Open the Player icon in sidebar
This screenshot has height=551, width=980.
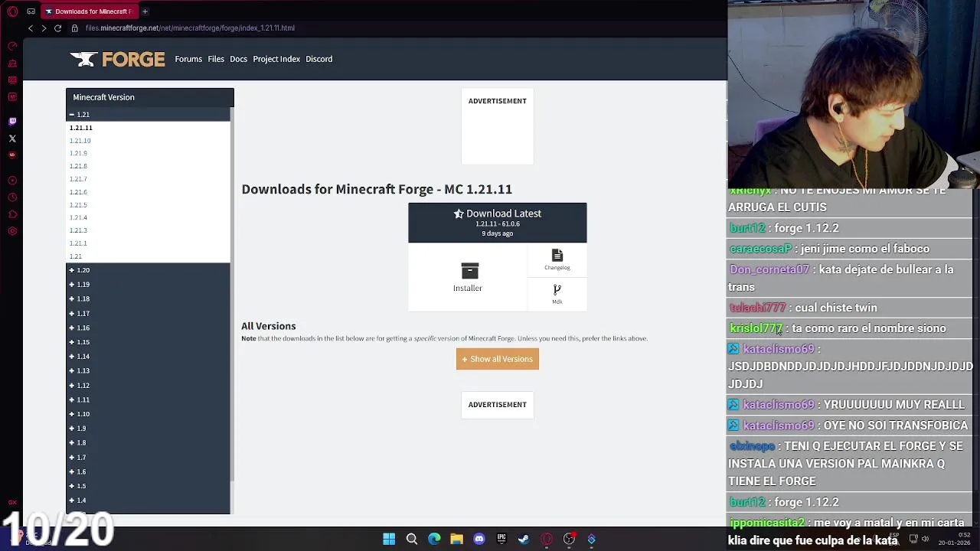[x=12, y=181]
